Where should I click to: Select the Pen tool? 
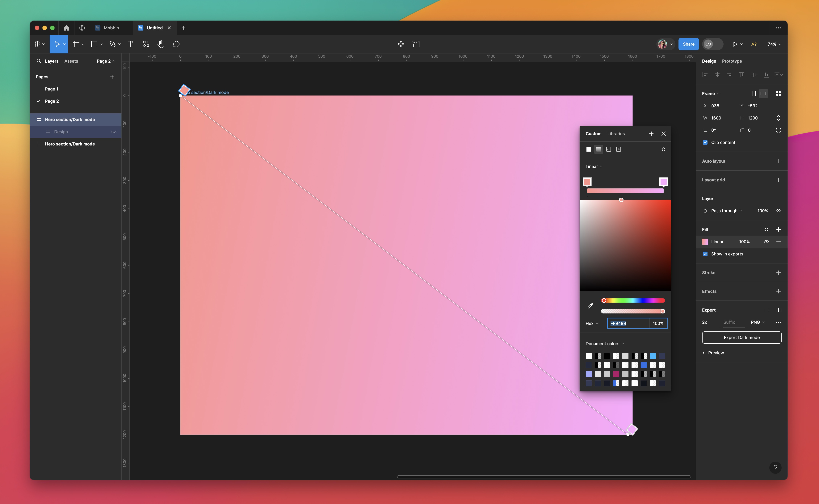click(113, 44)
